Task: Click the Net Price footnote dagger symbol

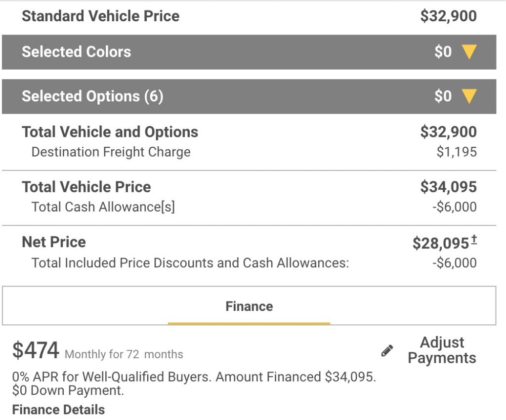Action: 474,240
